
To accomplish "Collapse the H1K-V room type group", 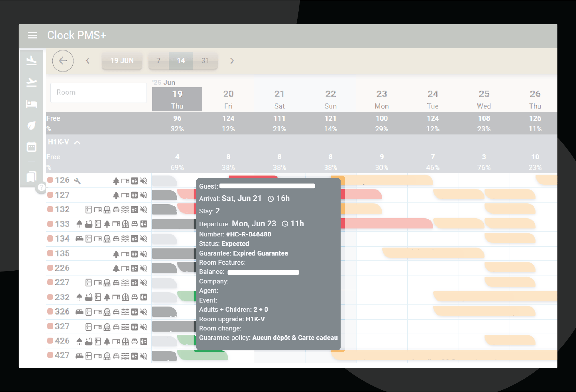I will click(77, 142).
